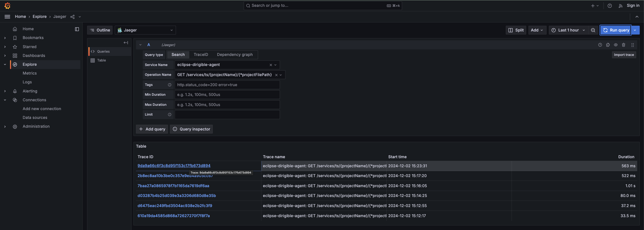Select Queries in the outline panel

110,51
